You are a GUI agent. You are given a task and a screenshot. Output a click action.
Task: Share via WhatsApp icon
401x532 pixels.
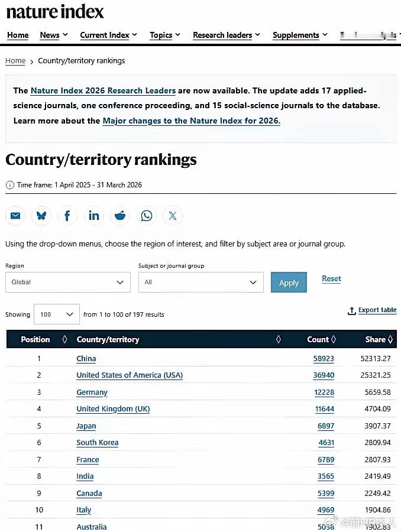pyautogui.click(x=146, y=215)
